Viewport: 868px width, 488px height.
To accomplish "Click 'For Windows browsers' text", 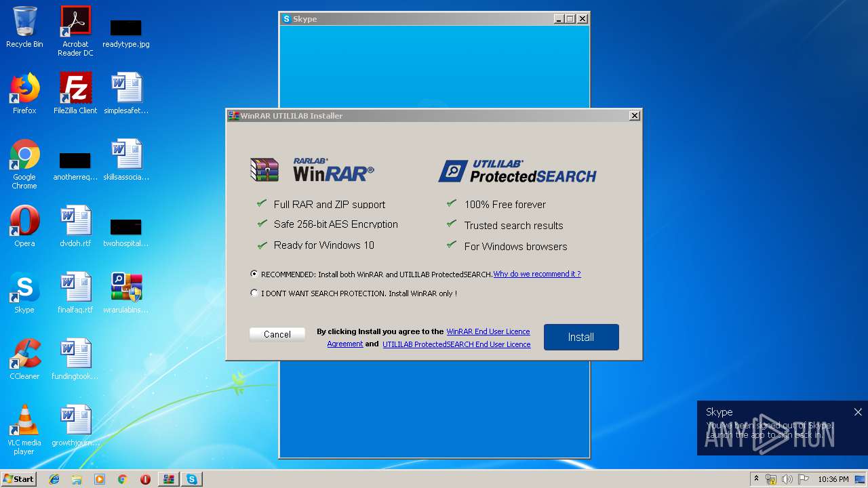I will 516,247.
